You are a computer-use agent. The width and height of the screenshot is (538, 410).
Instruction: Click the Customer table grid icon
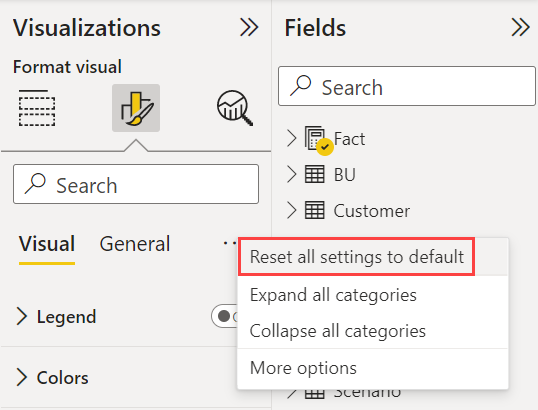pyautogui.click(x=314, y=210)
